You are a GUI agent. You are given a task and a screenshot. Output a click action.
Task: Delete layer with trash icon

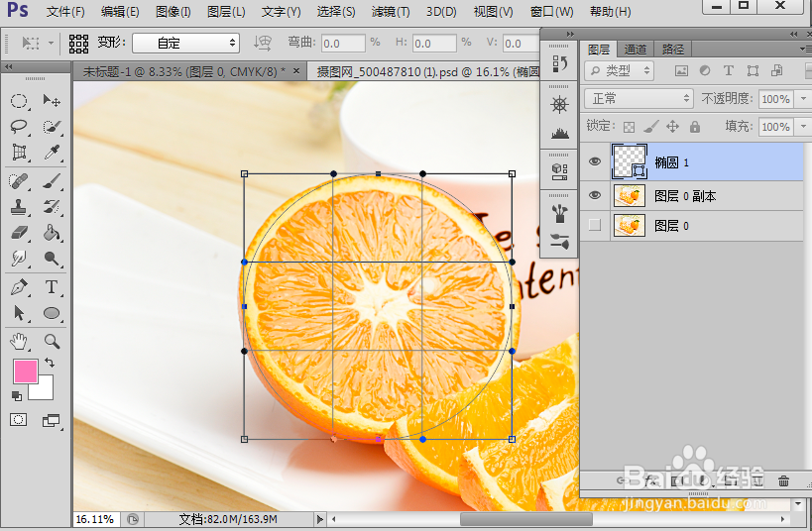point(783,481)
